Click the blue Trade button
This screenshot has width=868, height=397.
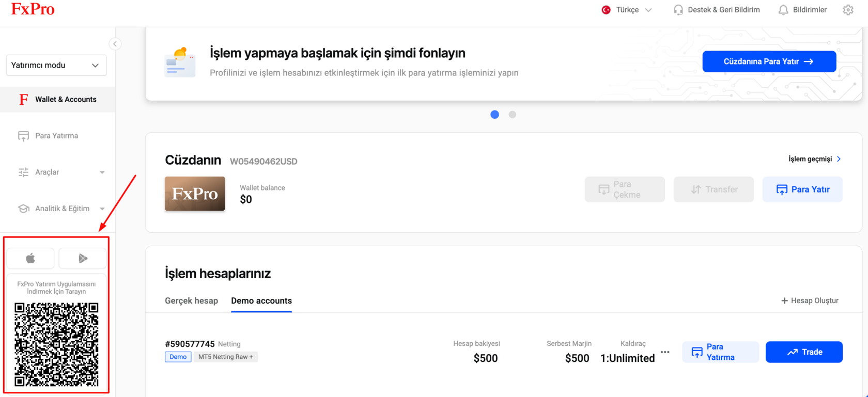click(804, 352)
